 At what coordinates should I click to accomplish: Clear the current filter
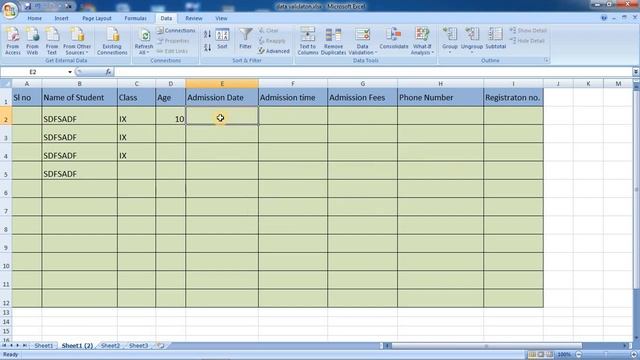[268, 31]
